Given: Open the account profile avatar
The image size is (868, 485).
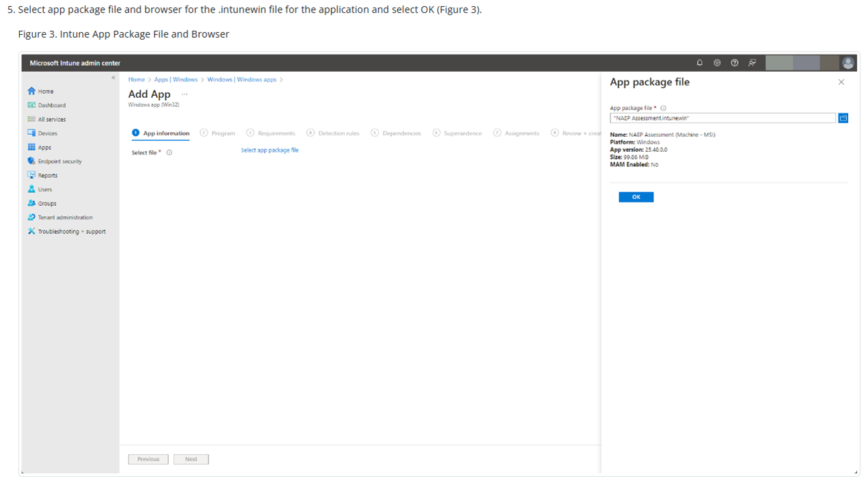Looking at the screenshot, I should point(848,63).
